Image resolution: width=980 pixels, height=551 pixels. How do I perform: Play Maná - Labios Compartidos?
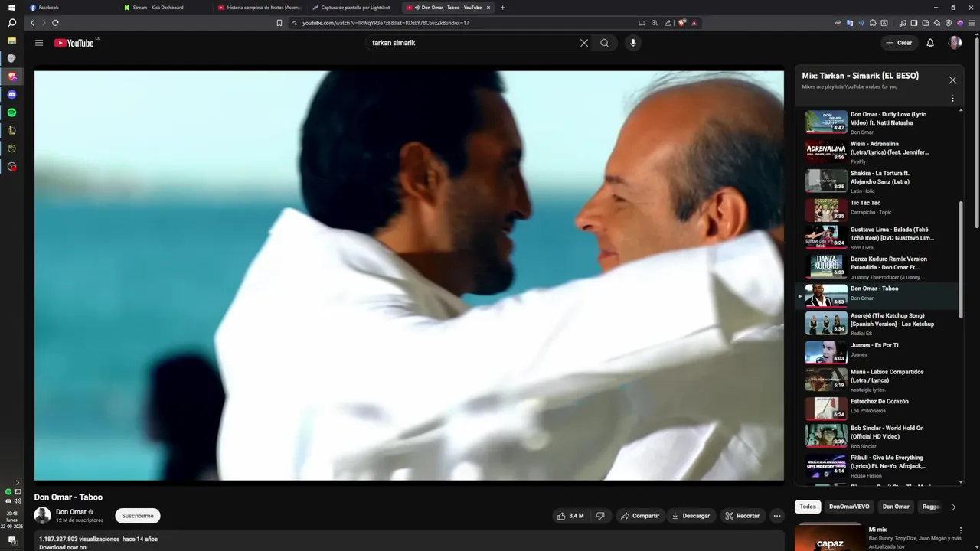[x=877, y=380]
